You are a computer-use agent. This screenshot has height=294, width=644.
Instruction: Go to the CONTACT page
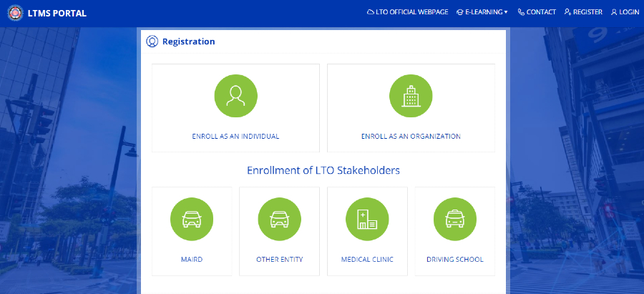coord(541,12)
